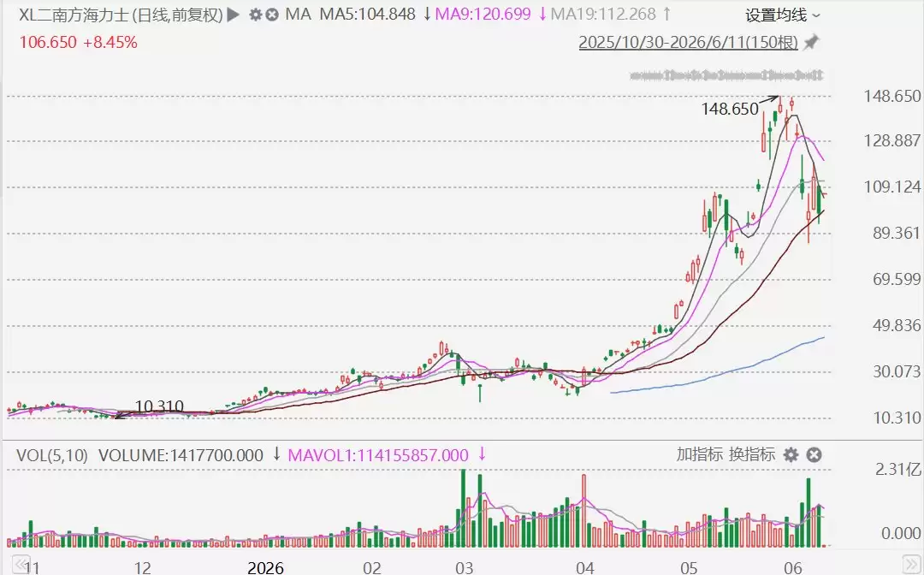Click the 89.361 price axis label
Image resolution: width=924 pixels, height=575 pixels.
pyautogui.click(x=897, y=233)
